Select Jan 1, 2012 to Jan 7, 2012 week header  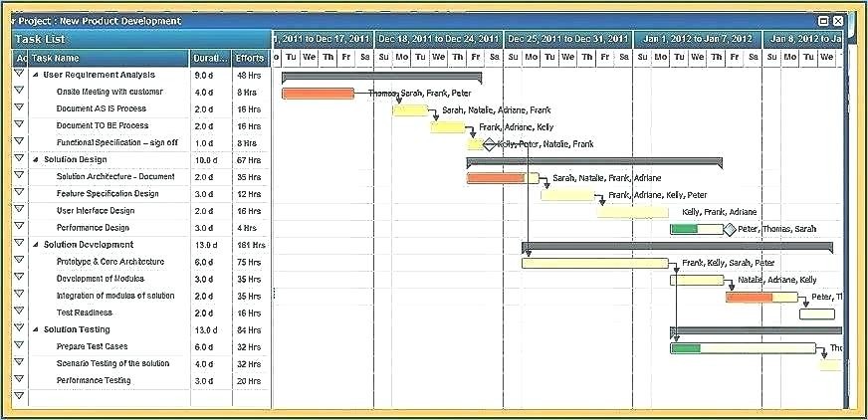pos(697,39)
